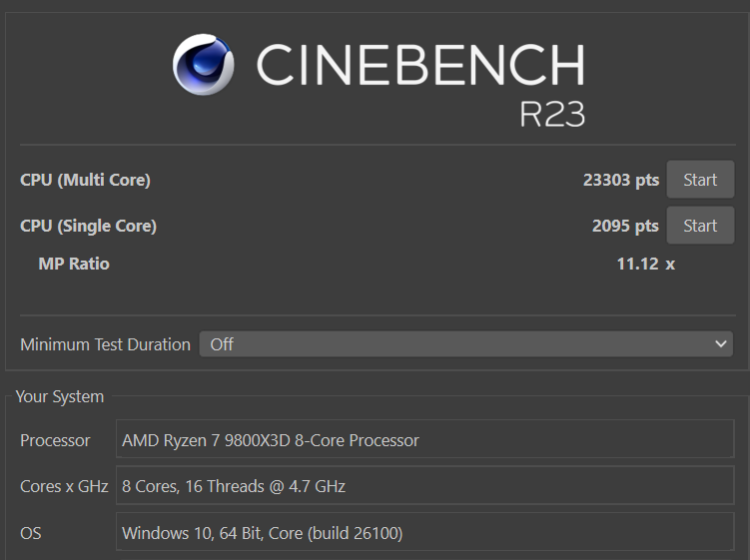The image size is (750, 560).
Task: Select the 23303 pts multi core score
Action: coord(621,180)
